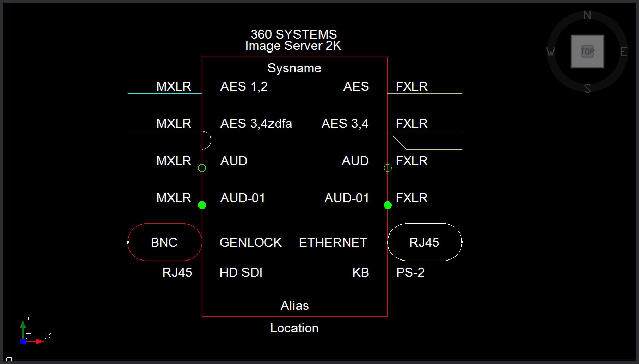The image size is (639, 364).
Task: Click the E compass direction on ViewCube
Action: [624, 52]
